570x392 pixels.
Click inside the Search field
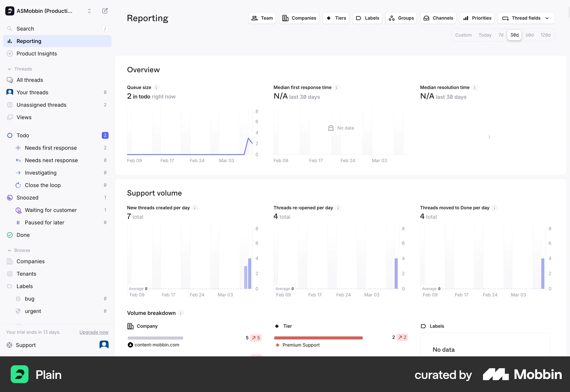pyautogui.click(x=45, y=29)
